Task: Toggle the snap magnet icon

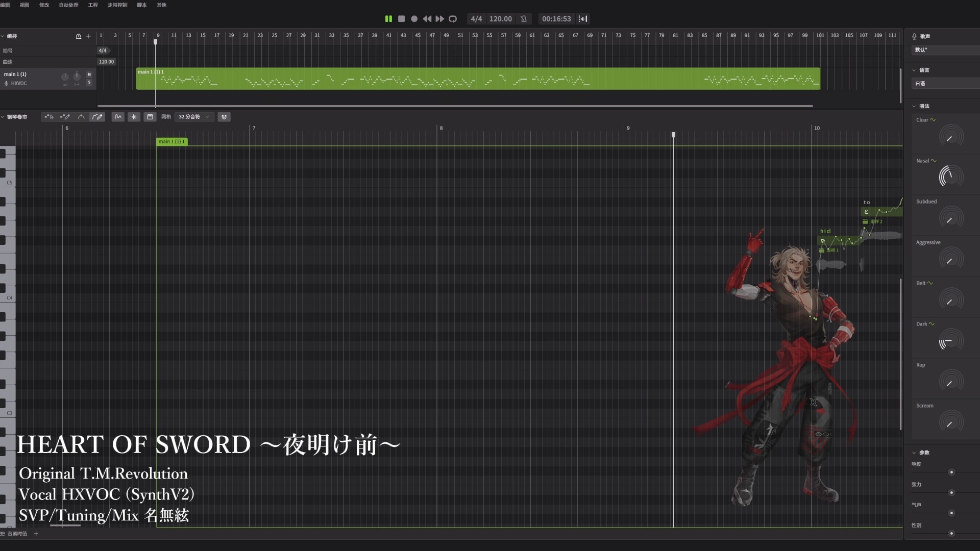Action: click(224, 117)
